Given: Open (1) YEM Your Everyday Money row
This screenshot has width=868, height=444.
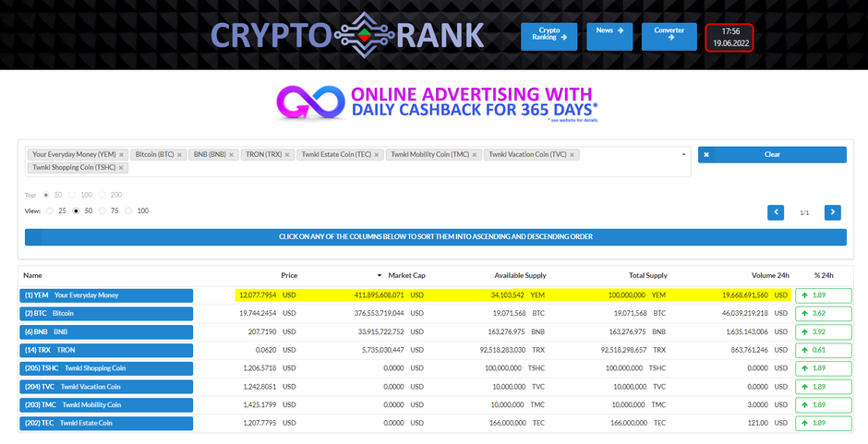Looking at the screenshot, I should click(x=106, y=295).
